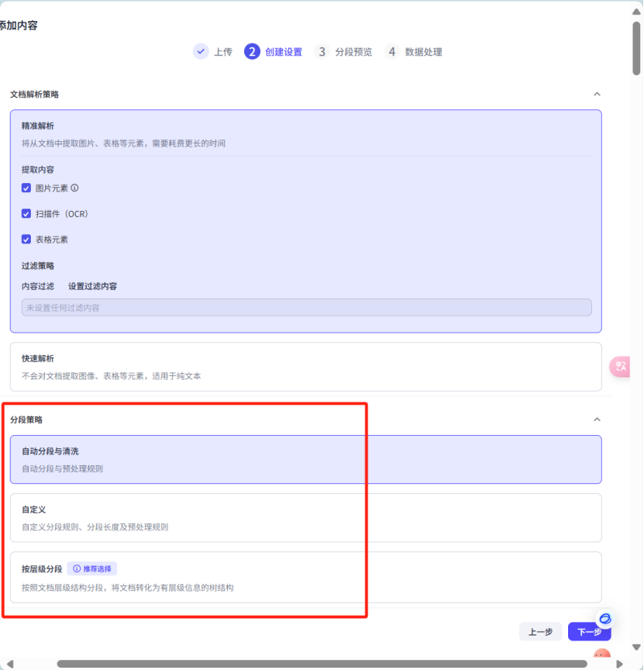Click the scroll up arrow
Viewport: 644px width, 670px height.
(x=636, y=12)
